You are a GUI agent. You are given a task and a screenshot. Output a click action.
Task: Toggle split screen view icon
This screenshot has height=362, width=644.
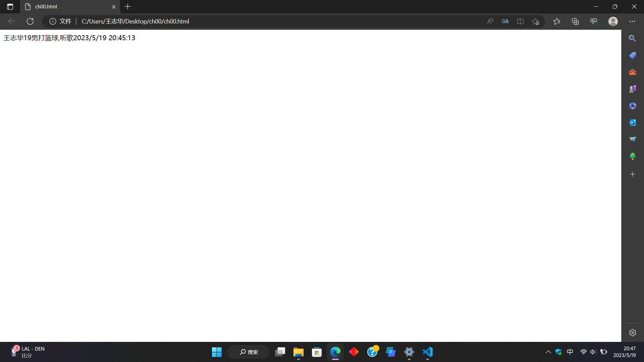pyautogui.click(x=520, y=21)
